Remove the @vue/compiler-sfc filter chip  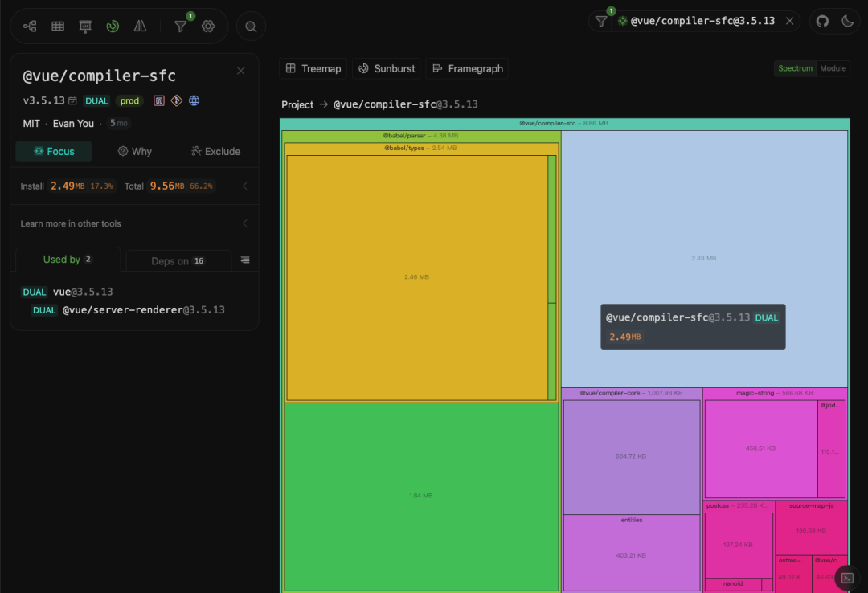pos(790,21)
